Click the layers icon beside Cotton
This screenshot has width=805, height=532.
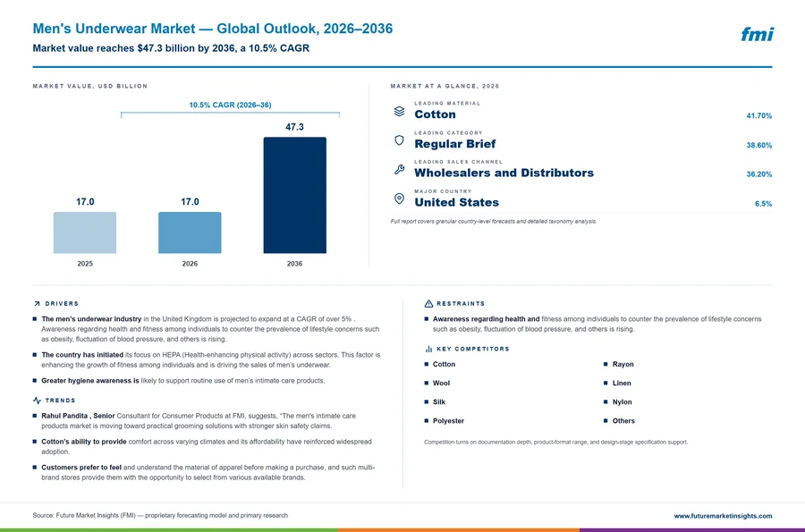399,112
